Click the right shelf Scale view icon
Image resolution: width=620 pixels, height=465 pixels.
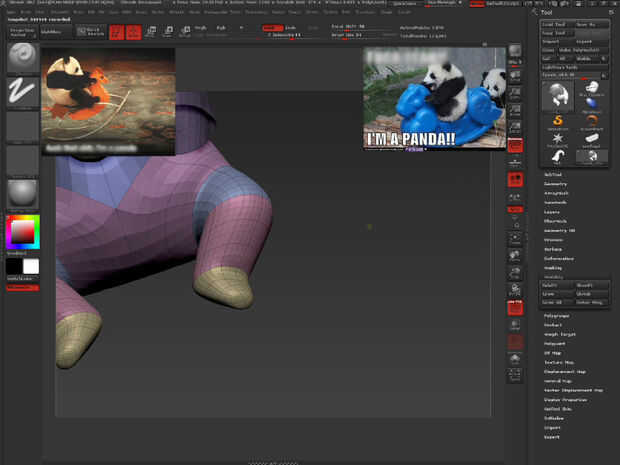pyautogui.click(x=515, y=273)
